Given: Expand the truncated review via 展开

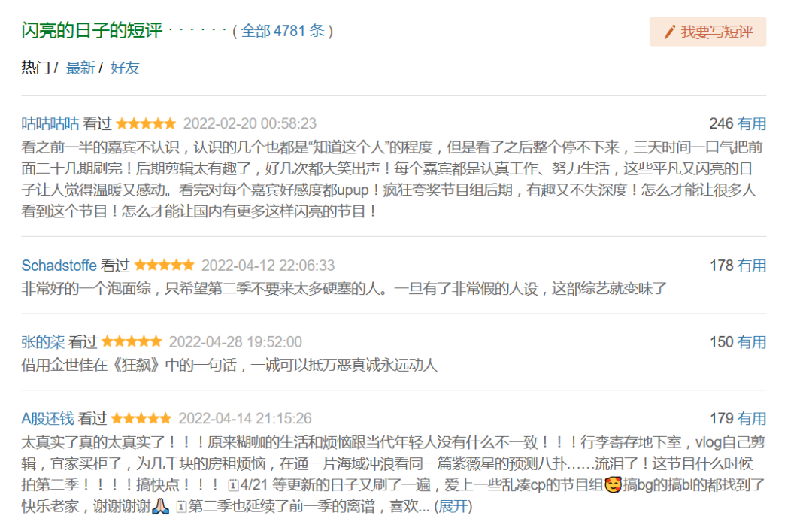Looking at the screenshot, I should click(x=453, y=506).
